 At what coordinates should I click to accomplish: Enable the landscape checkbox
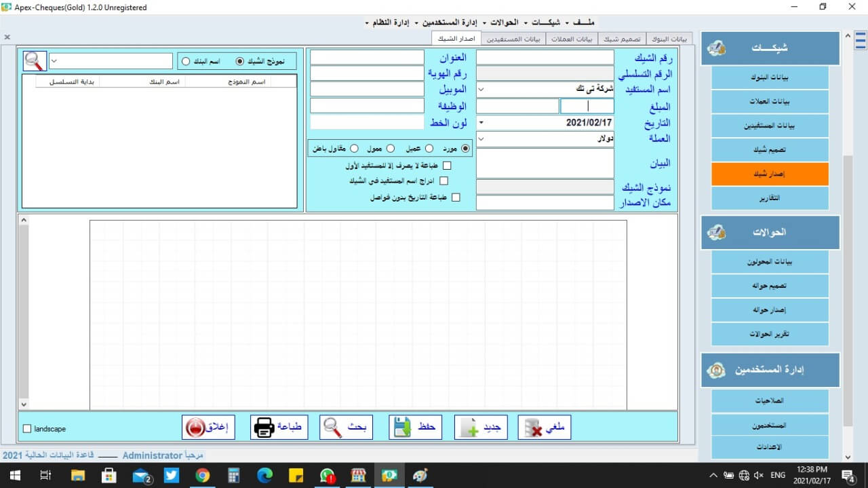click(27, 429)
